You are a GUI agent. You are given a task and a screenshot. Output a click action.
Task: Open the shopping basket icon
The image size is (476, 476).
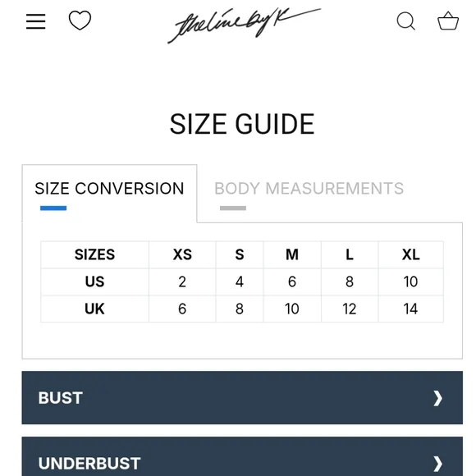pyautogui.click(x=448, y=21)
